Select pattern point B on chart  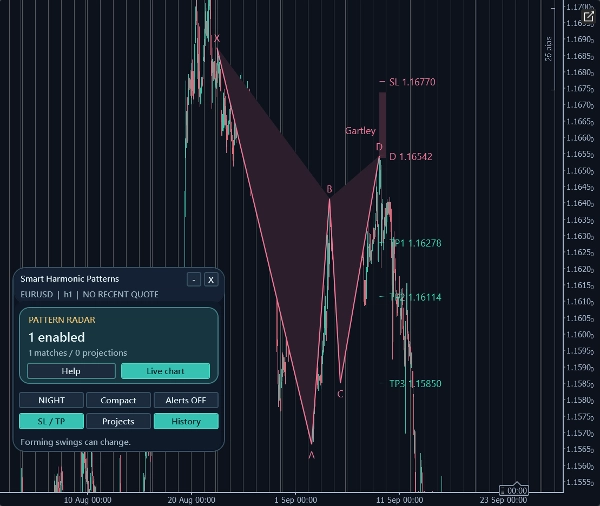pos(329,189)
